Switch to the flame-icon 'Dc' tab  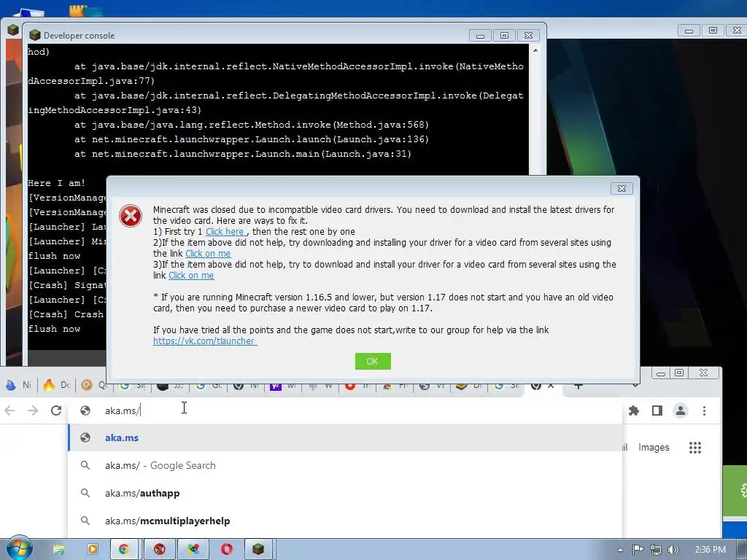tap(56, 385)
